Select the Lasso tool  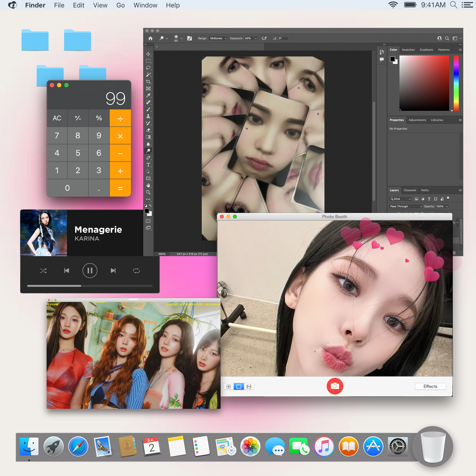(x=148, y=68)
